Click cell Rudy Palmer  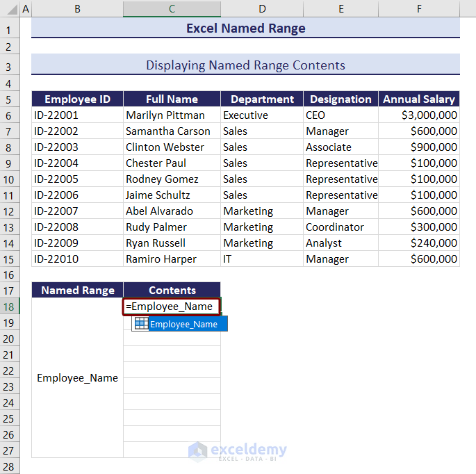(172, 227)
